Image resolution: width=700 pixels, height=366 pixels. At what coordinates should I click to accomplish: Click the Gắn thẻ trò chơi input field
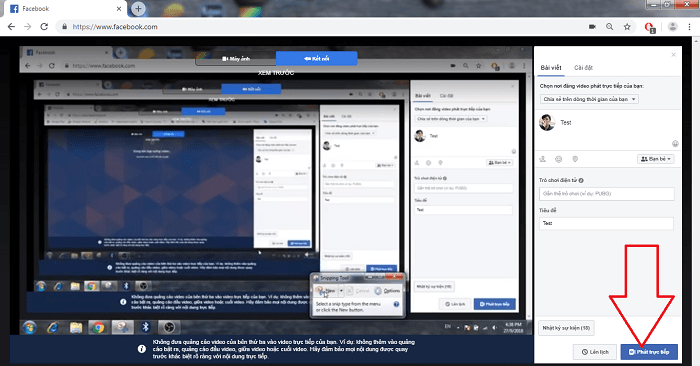pos(607,194)
